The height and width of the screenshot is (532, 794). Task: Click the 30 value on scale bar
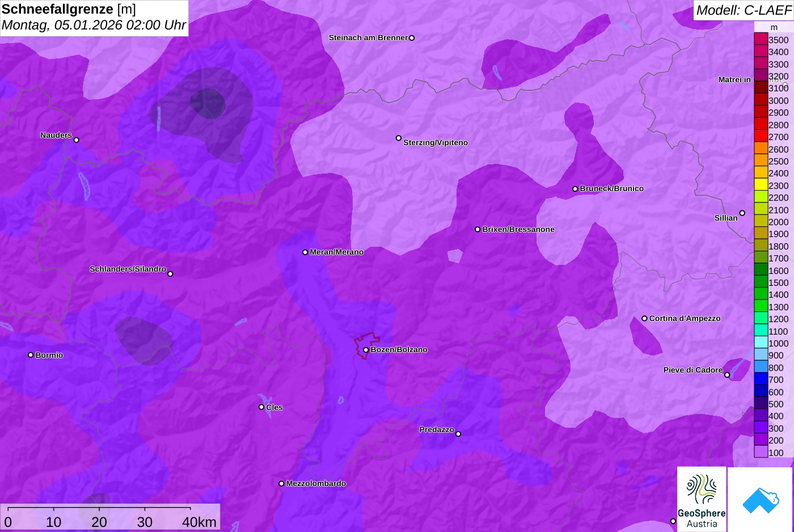pos(145,522)
